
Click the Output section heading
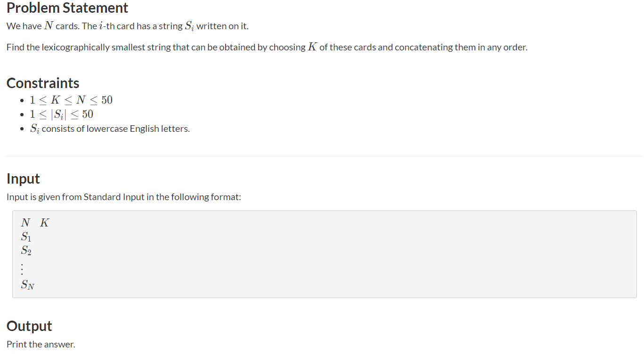[x=29, y=326]
